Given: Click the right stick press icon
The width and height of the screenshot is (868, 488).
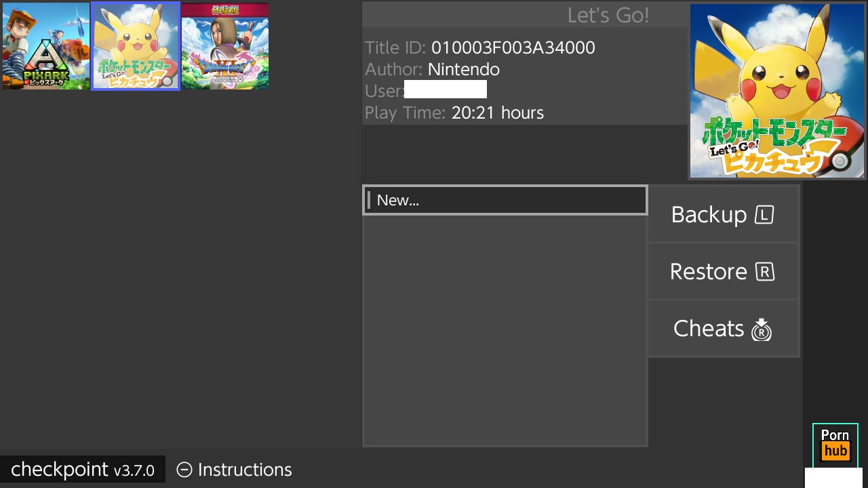Looking at the screenshot, I should [x=762, y=329].
